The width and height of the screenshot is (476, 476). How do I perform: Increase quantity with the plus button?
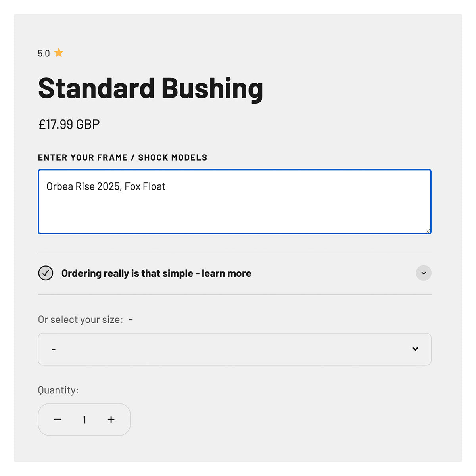coord(111,420)
